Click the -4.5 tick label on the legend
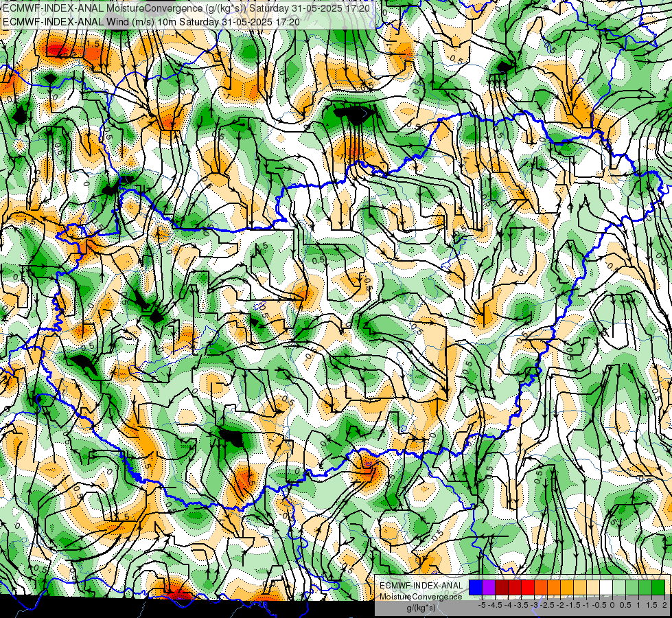This screenshot has width=672, height=618. 495,605
